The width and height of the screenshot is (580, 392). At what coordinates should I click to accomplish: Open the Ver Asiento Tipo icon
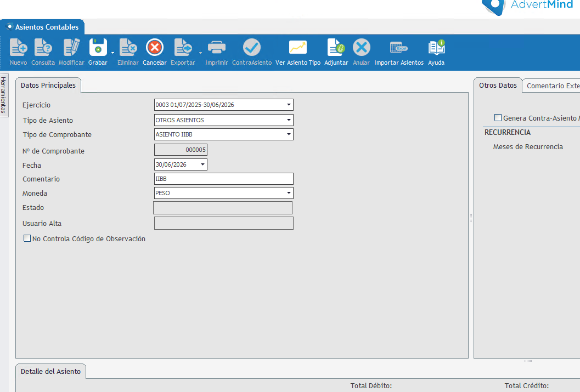coord(298,48)
